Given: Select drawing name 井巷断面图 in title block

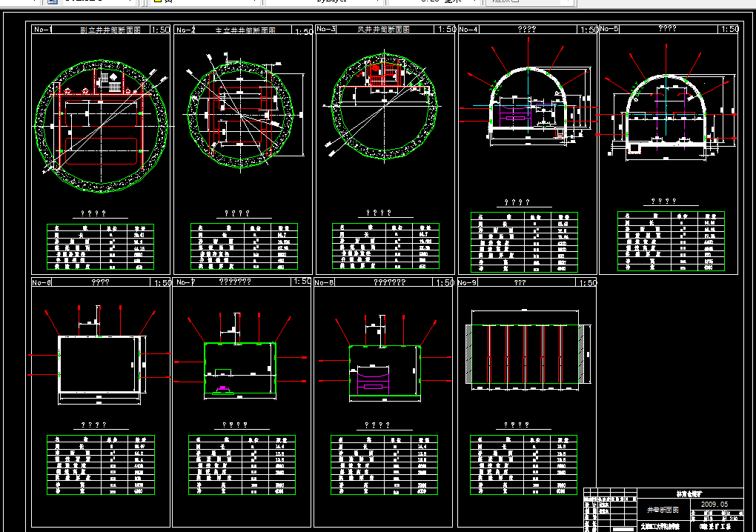Looking at the screenshot, I should coord(663,510).
